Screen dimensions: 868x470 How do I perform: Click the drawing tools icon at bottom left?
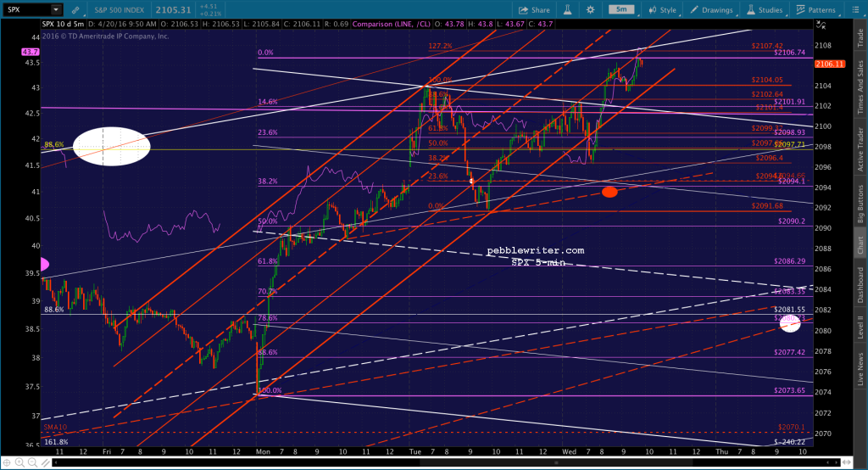[x=45, y=462]
